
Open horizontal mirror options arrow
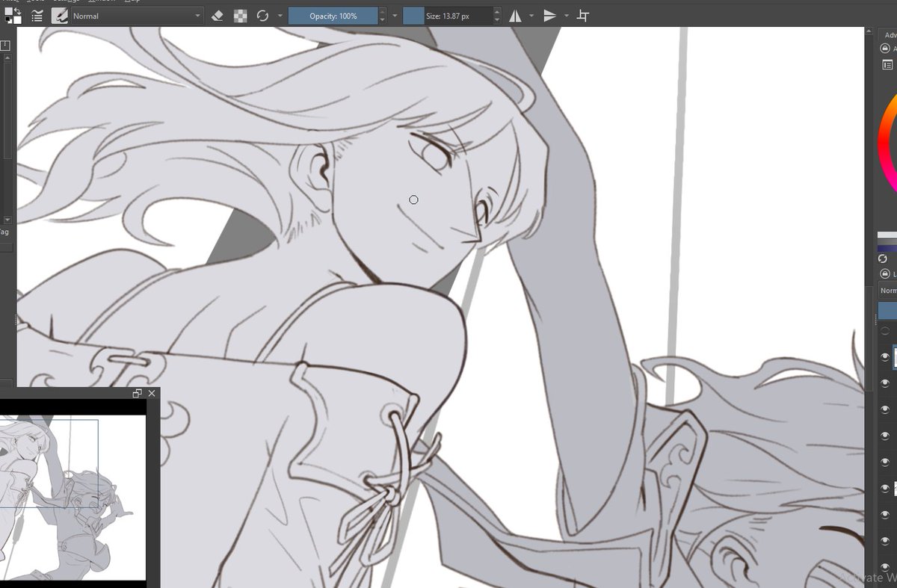pyautogui.click(x=531, y=16)
